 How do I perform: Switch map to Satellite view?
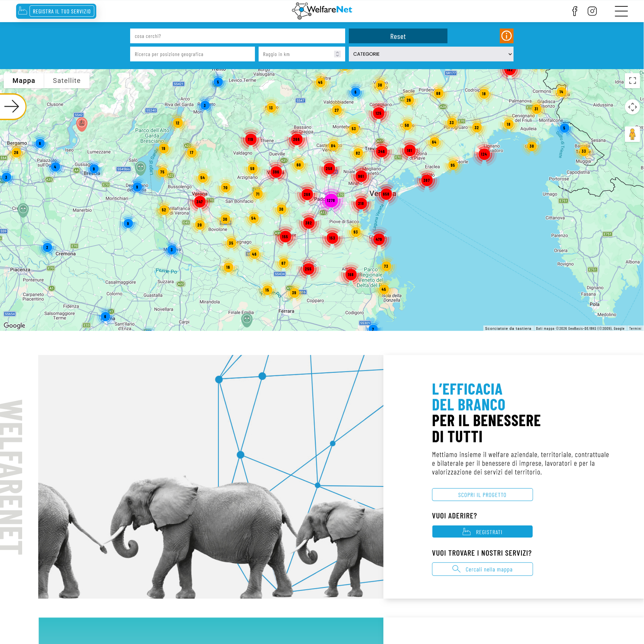tap(67, 80)
